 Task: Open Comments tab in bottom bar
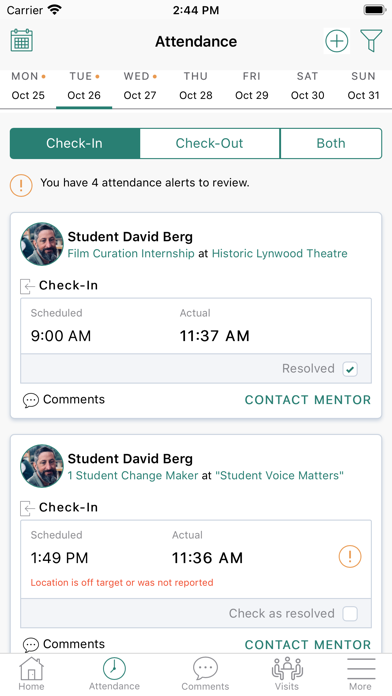coord(205,673)
